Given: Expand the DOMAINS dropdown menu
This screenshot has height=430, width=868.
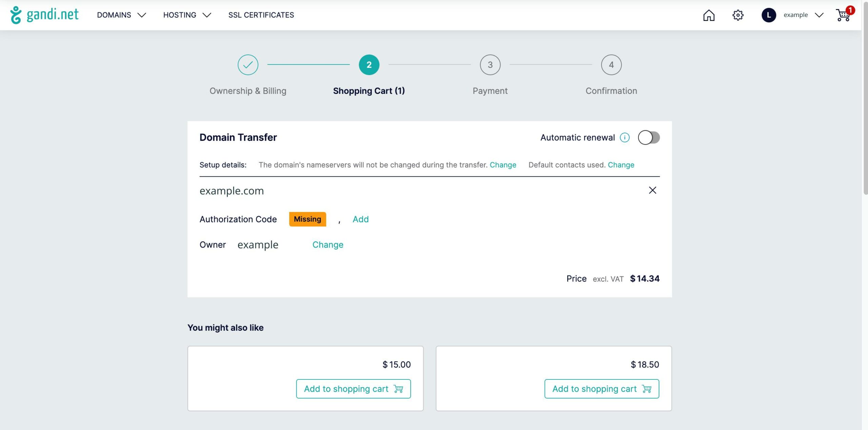Looking at the screenshot, I should pos(121,15).
